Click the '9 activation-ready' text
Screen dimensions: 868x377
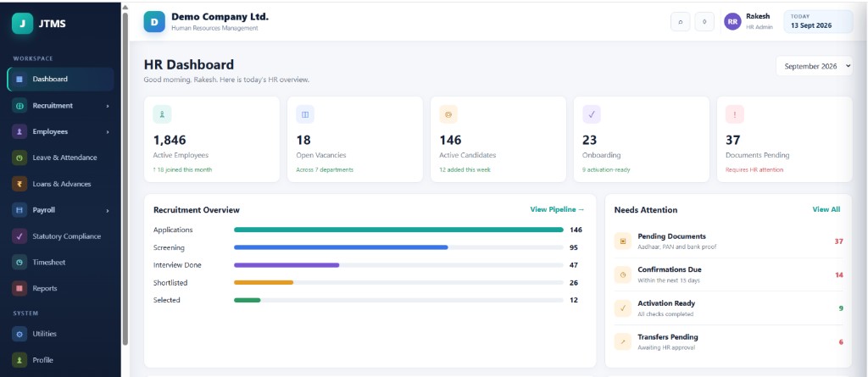click(605, 170)
